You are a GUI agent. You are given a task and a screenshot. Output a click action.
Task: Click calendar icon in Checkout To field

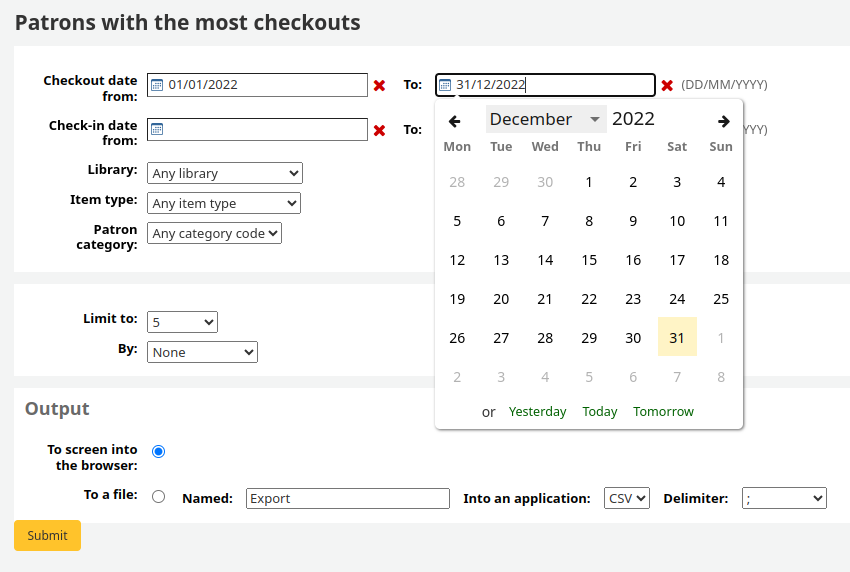446,85
